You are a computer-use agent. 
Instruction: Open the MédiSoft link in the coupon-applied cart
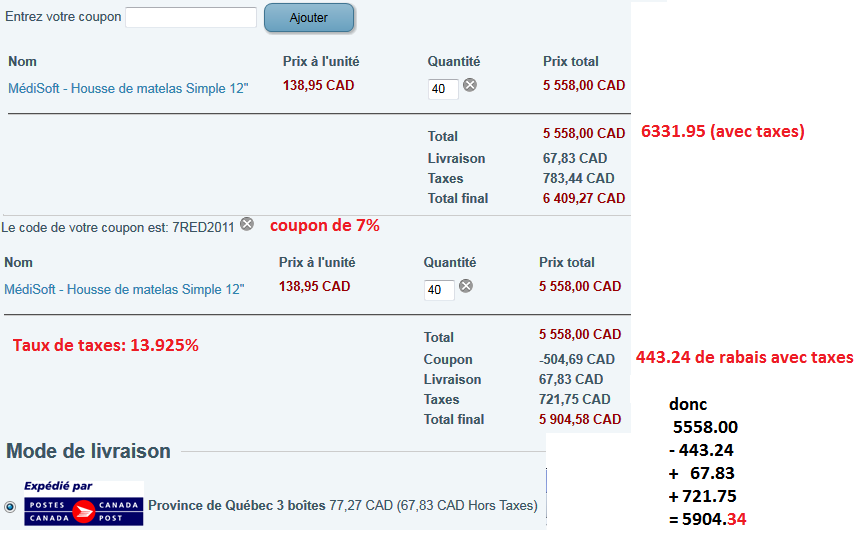pos(124,289)
